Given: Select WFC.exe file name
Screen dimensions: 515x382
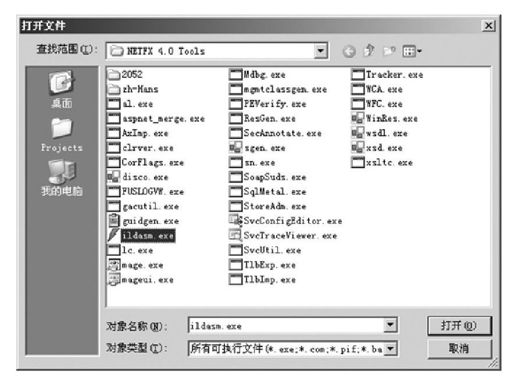Looking at the screenshot, I should (384, 104).
